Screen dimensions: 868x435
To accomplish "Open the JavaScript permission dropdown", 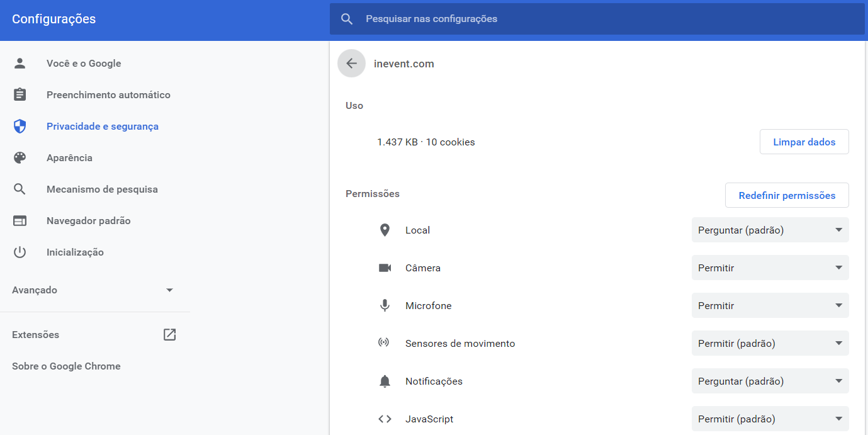I will click(770, 419).
